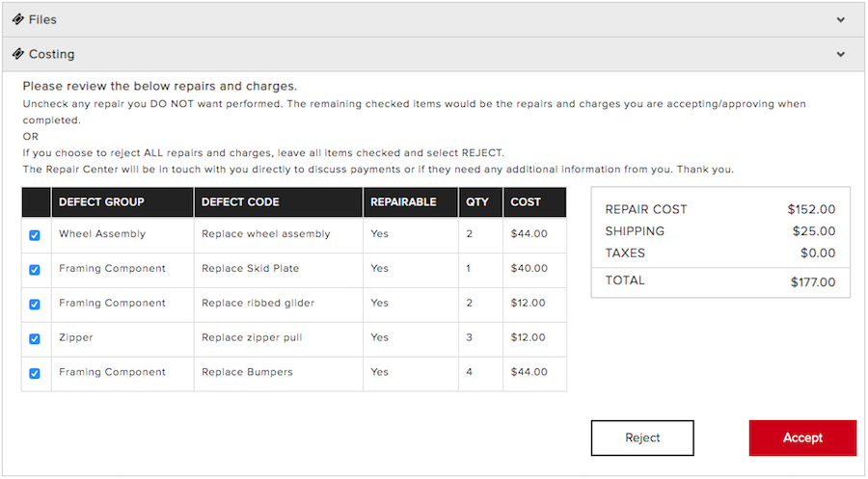Image resolution: width=868 pixels, height=479 pixels.
Task: Click the $12.00 cost for ribbed glider
Action: 529,303
